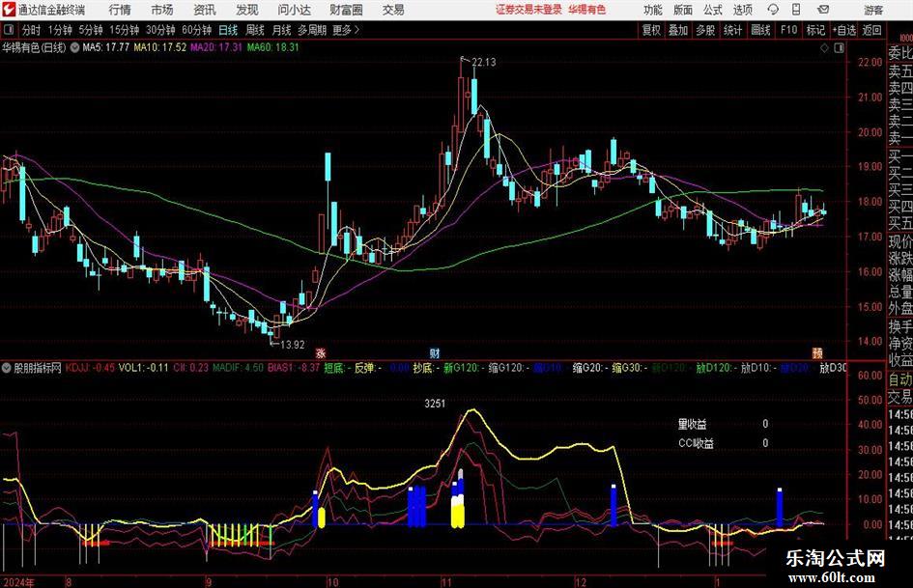This screenshot has height=588, width=913.
Task: Click the MA60: 18.31 indicator value
Action: (272, 47)
